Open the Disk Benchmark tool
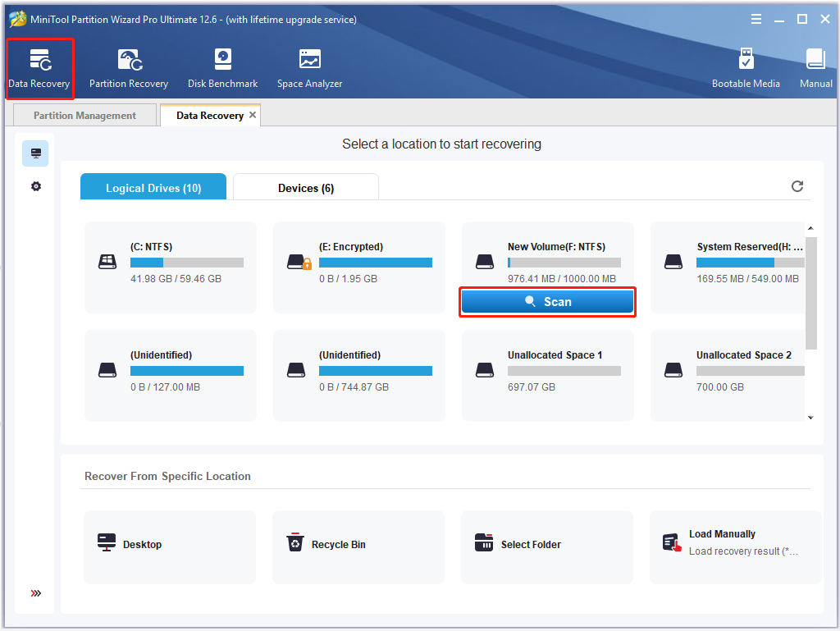 coord(223,69)
